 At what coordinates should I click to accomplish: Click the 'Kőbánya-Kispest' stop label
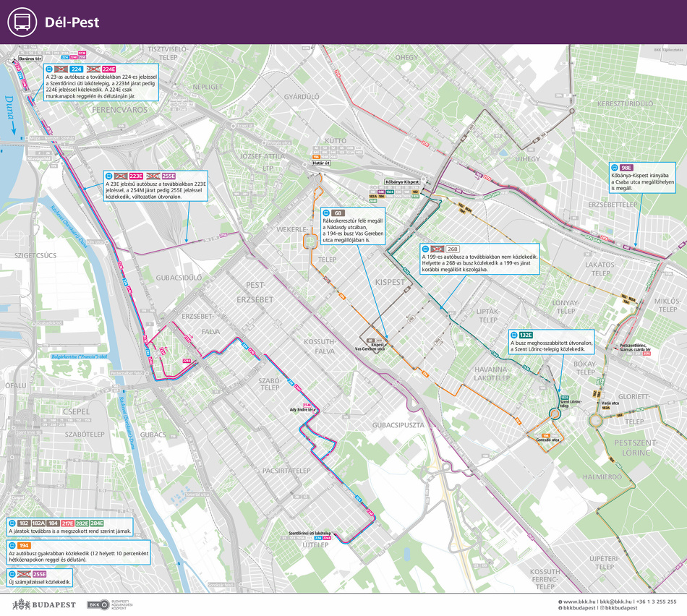pyautogui.click(x=402, y=181)
